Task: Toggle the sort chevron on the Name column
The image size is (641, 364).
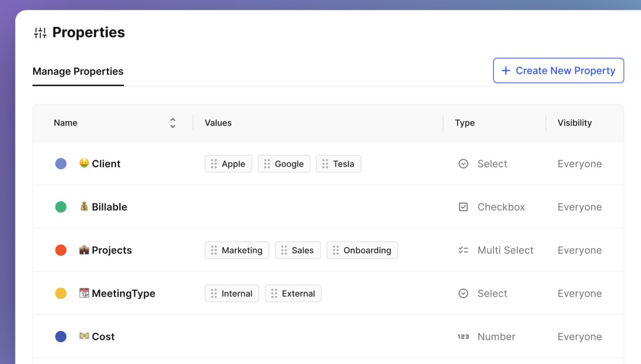Action: coord(173,123)
